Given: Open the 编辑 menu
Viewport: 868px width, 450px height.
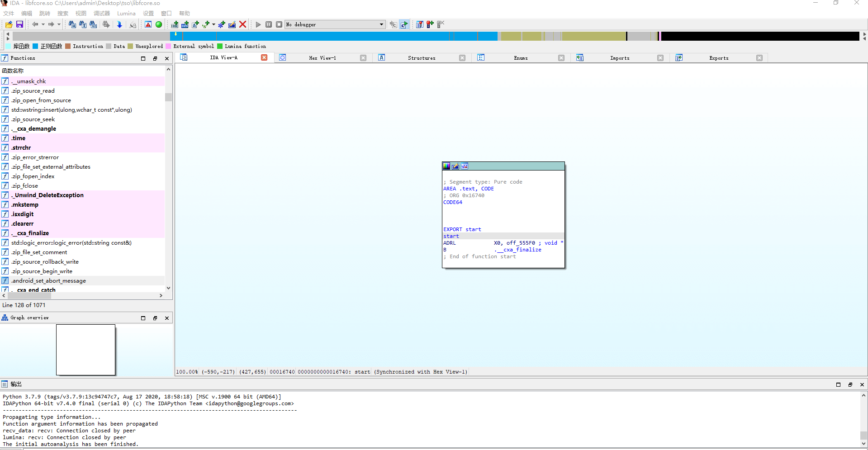Looking at the screenshot, I should tap(27, 14).
